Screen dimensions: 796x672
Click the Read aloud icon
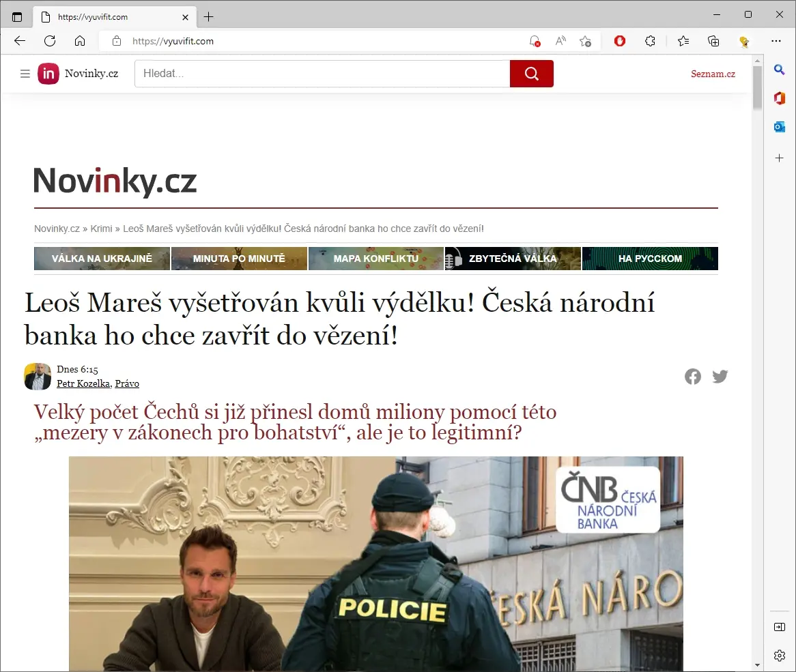(560, 41)
